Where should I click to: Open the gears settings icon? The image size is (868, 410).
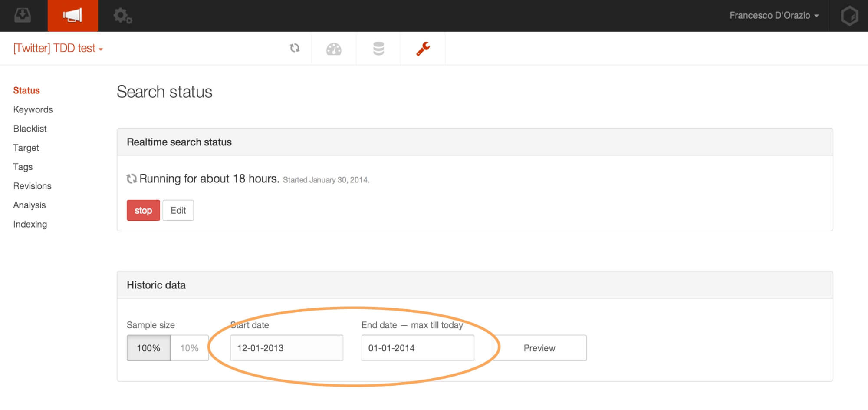click(122, 16)
